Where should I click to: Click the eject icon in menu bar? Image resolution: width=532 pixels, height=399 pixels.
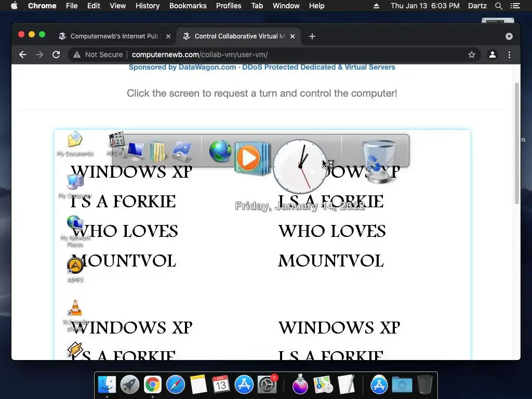pyautogui.click(x=376, y=6)
